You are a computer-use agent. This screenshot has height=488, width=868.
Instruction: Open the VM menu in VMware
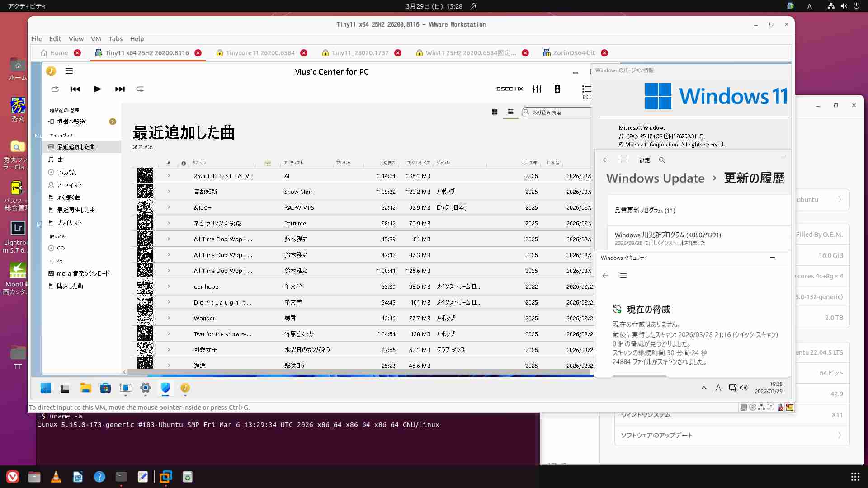[96, 39]
